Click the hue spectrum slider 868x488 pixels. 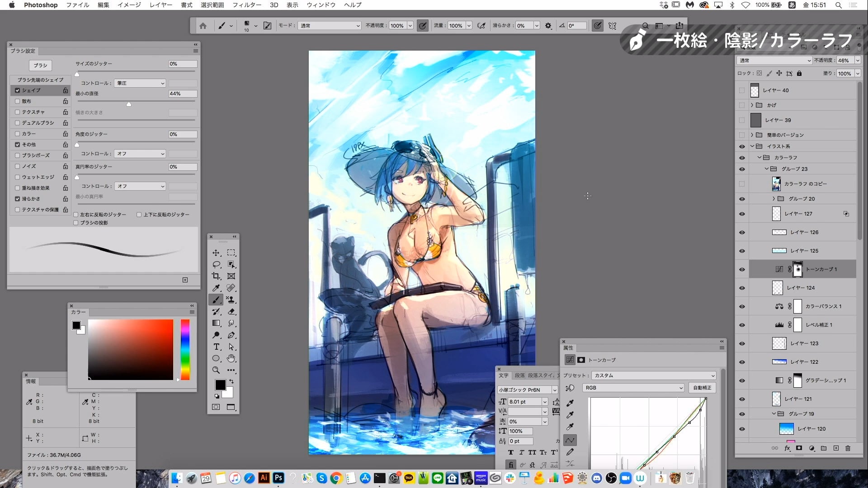185,349
